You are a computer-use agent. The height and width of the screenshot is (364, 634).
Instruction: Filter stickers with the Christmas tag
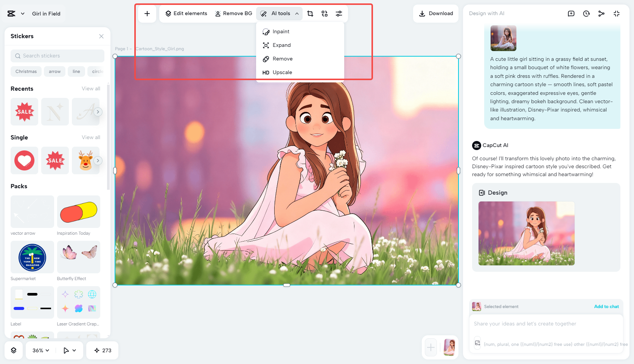pos(26,71)
